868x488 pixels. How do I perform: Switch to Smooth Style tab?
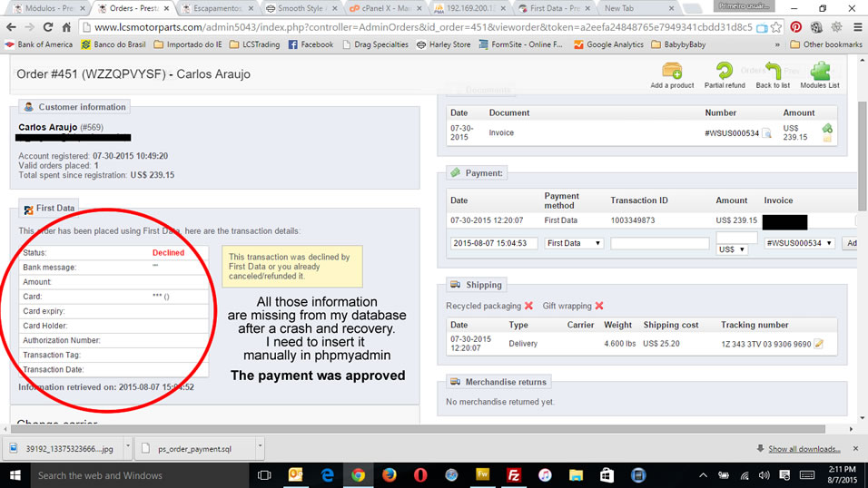click(301, 8)
